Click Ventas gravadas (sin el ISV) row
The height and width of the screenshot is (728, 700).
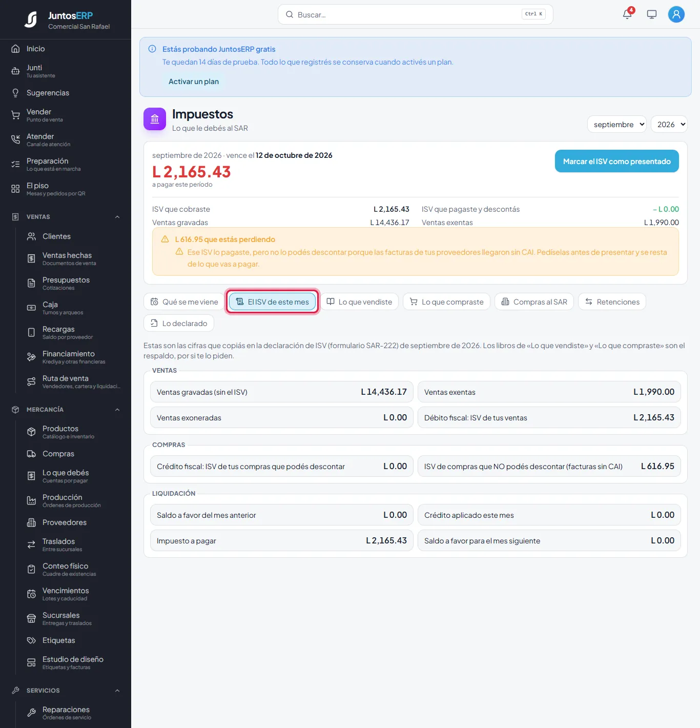281,392
